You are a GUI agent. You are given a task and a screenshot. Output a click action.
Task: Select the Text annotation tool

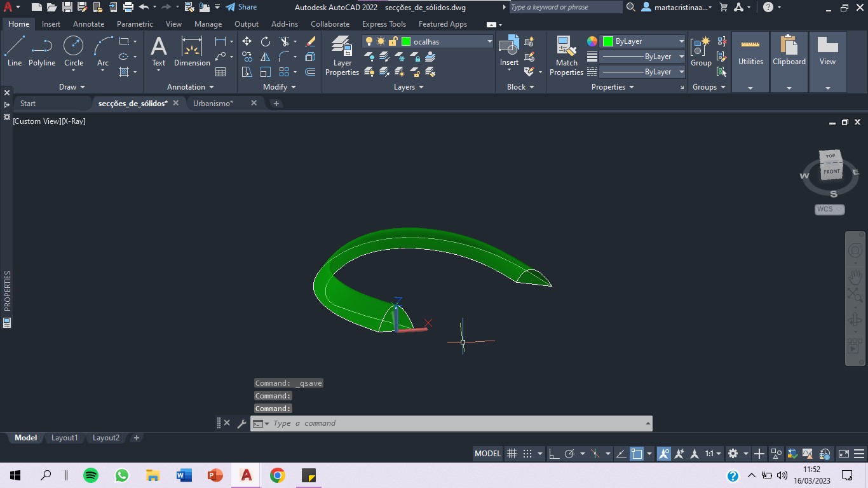tap(158, 51)
